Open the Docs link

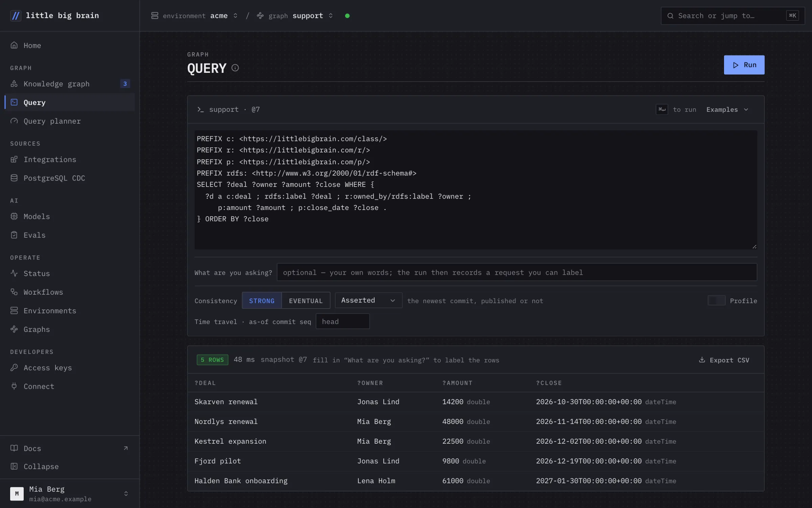[x=69, y=448]
